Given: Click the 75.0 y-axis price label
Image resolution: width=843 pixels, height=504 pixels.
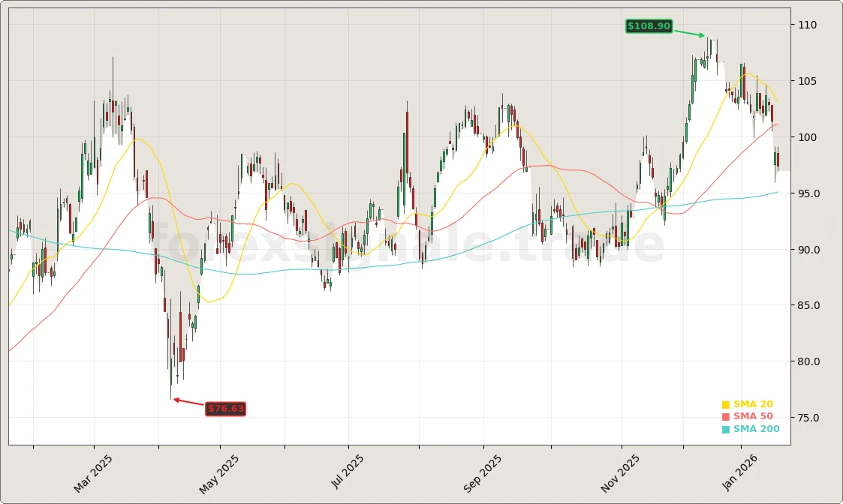Looking at the screenshot, I should click(809, 418).
